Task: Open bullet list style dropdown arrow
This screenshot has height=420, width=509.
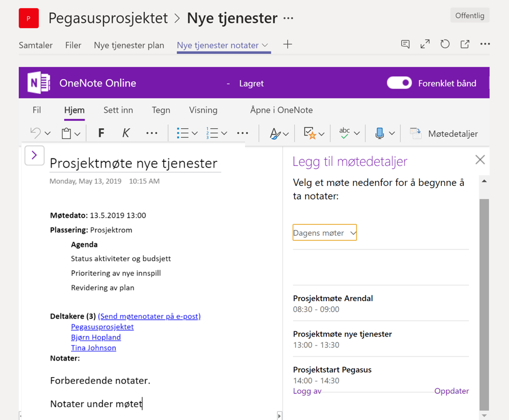Action: (x=195, y=133)
